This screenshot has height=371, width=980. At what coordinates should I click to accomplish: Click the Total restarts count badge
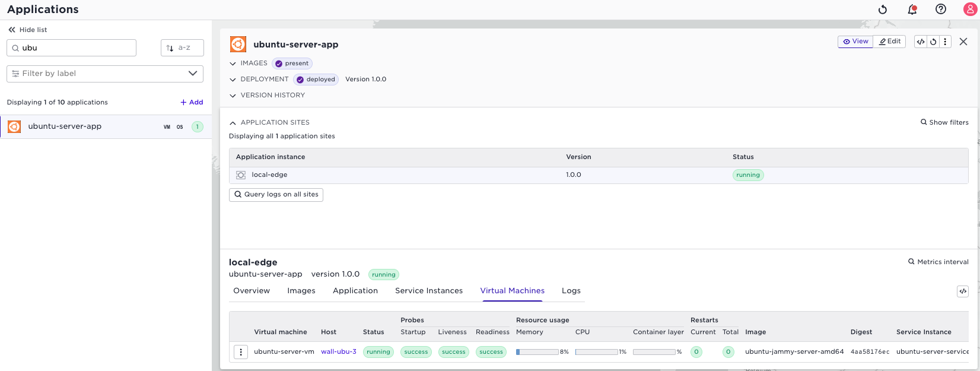click(728, 352)
